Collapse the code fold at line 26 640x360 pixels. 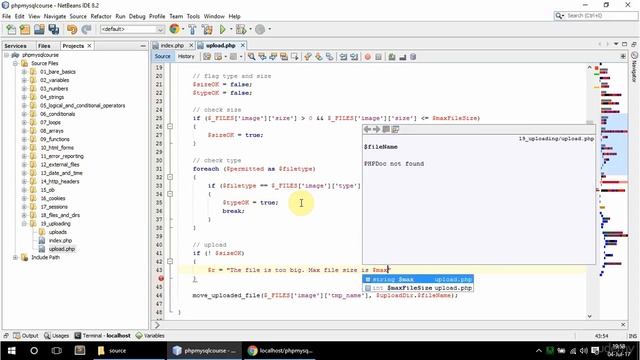(170, 127)
